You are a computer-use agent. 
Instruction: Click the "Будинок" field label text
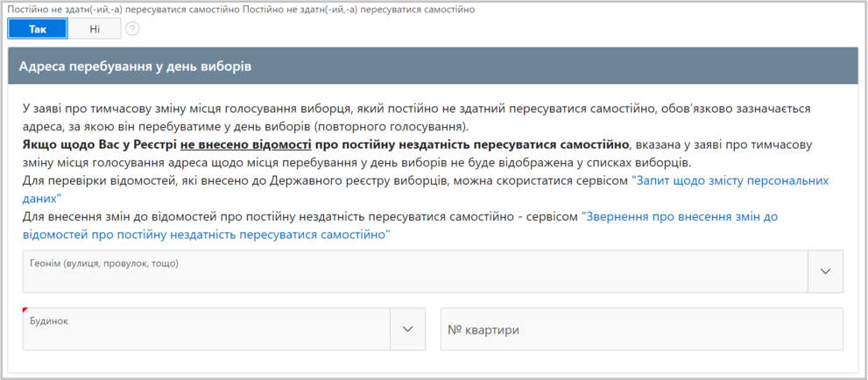(x=49, y=320)
